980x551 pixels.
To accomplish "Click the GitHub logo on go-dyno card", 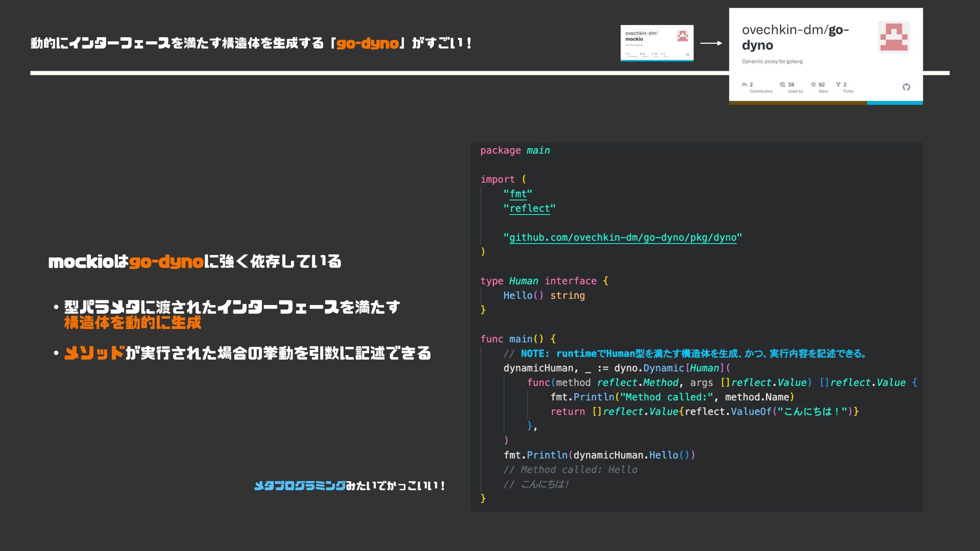I will (x=906, y=87).
